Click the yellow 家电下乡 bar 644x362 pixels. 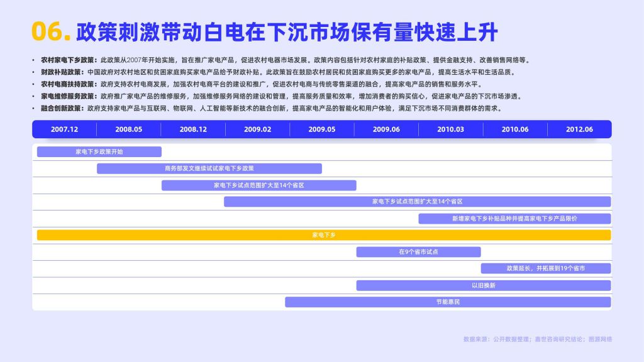click(x=324, y=235)
